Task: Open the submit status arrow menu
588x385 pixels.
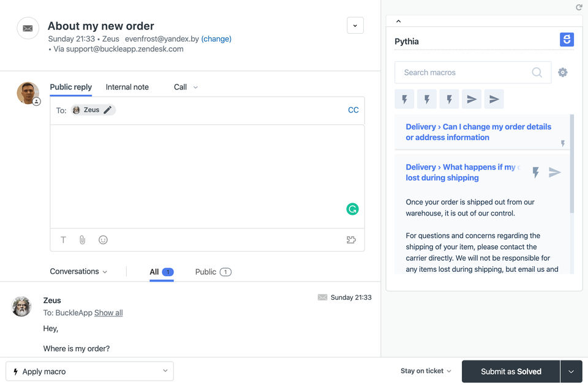Action: 571,372
